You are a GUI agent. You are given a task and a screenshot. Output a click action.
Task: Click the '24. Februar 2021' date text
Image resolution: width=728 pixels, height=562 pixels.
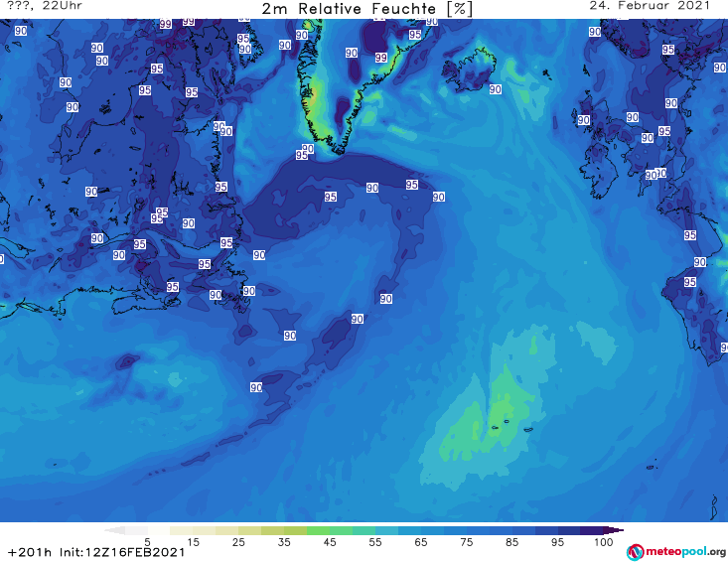click(x=650, y=6)
